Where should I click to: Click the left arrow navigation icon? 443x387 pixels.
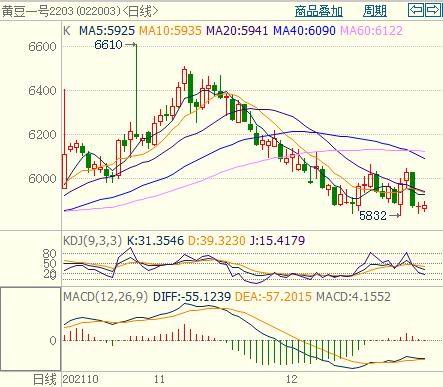[416, 10]
